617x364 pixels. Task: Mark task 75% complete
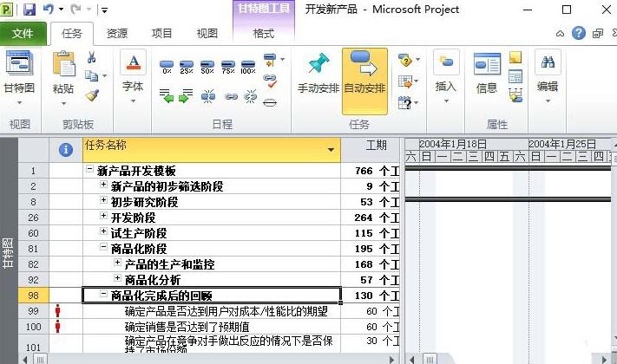228,67
